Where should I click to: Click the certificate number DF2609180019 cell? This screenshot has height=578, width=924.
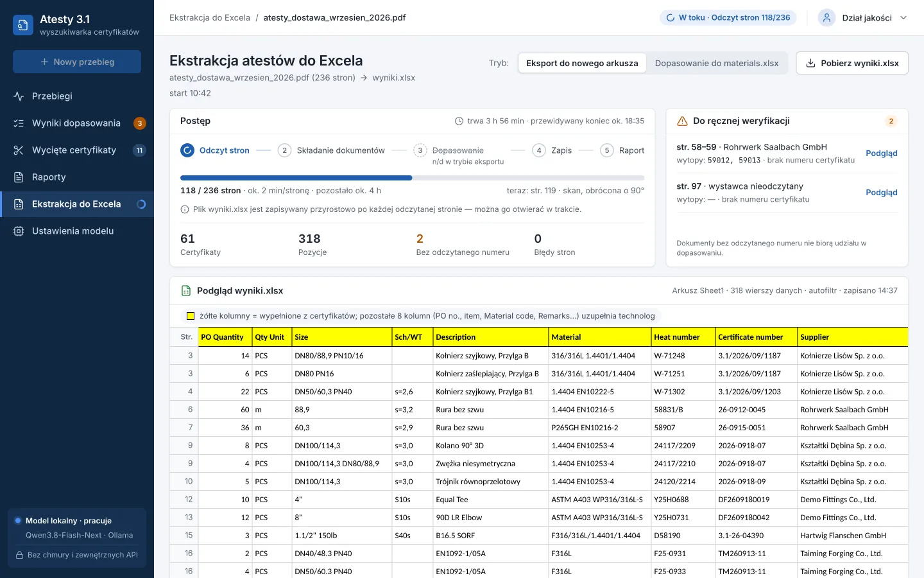coord(756,500)
